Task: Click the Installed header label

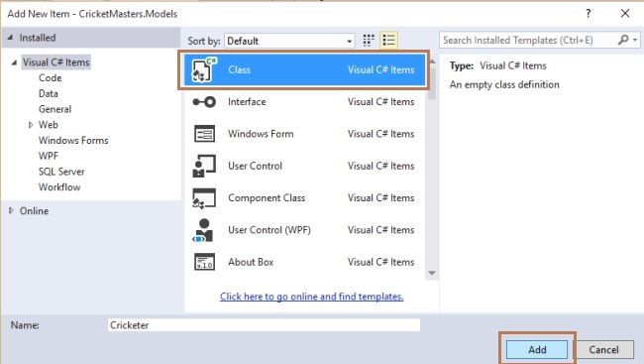Action: coord(38,38)
